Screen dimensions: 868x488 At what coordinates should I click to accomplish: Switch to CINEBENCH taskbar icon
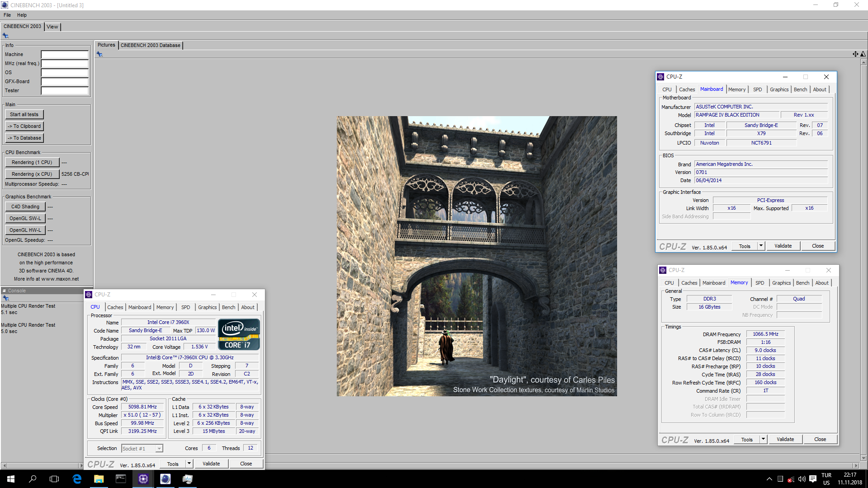pyautogui.click(x=165, y=479)
